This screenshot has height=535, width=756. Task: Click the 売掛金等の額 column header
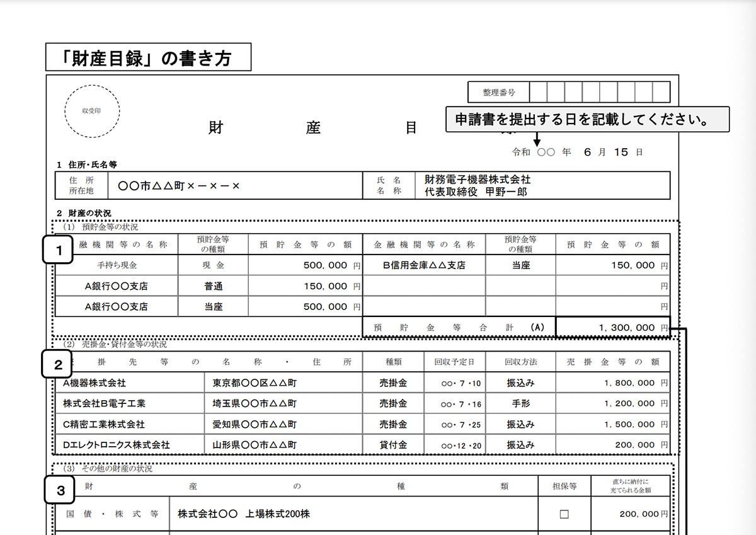pyautogui.click(x=613, y=362)
